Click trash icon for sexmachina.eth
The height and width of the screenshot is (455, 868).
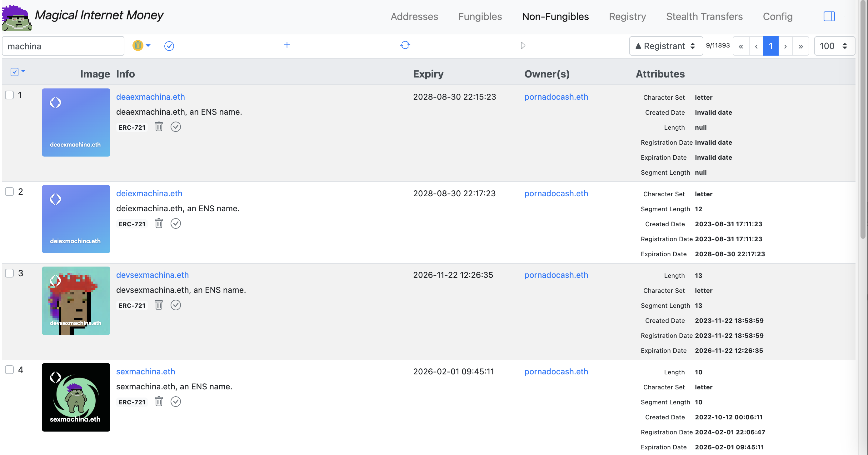pyautogui.click(x=159, y=402)
